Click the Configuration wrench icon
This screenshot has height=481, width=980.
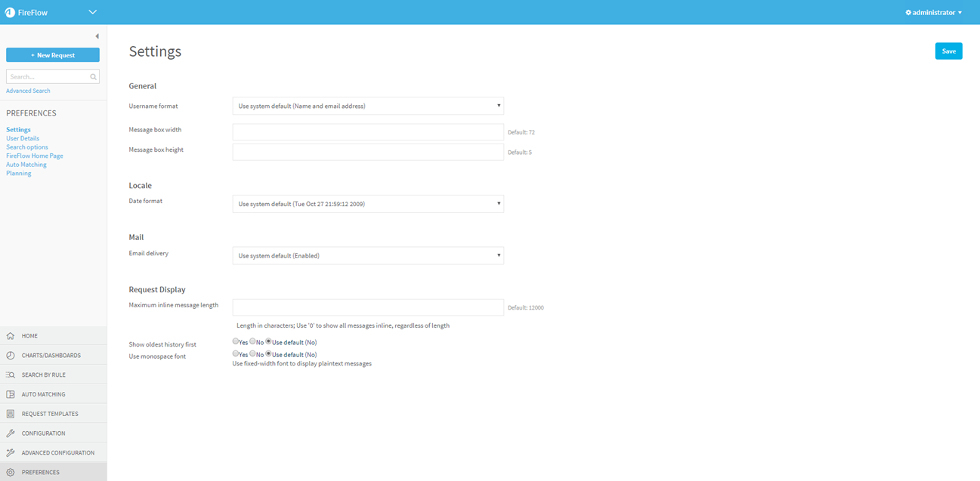point(11,433)
